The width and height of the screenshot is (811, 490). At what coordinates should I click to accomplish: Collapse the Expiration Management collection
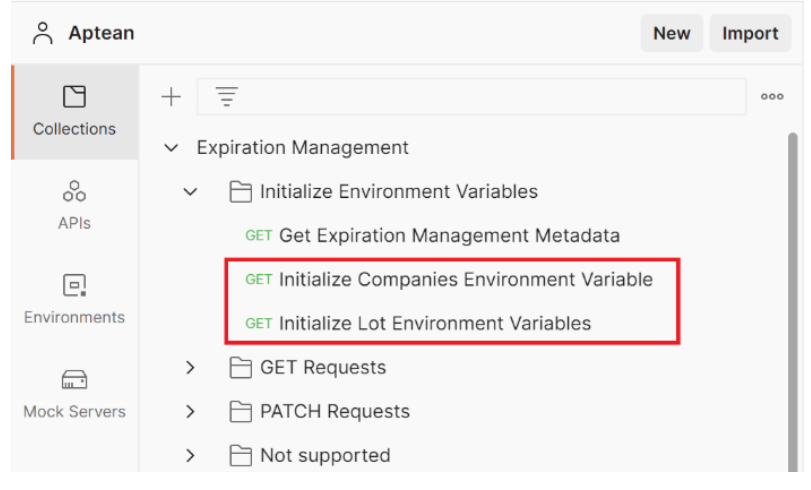coord(172,148)
